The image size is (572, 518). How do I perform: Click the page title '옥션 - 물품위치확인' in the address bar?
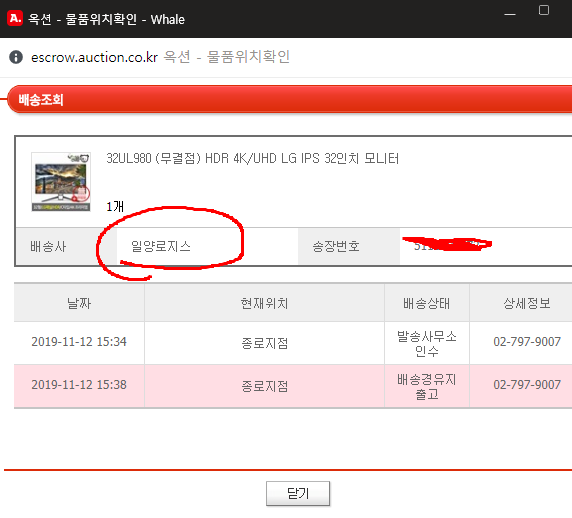[227, 57]
